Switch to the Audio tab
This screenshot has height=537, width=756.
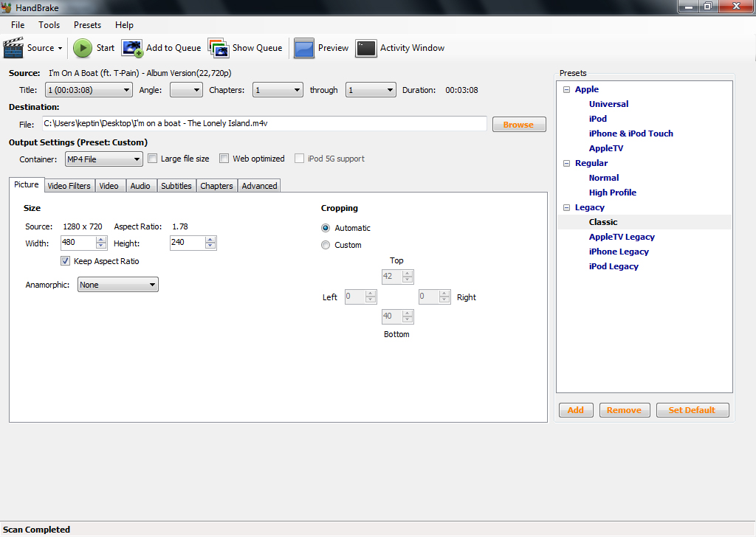pyautogui.click(x=140, y=186)
